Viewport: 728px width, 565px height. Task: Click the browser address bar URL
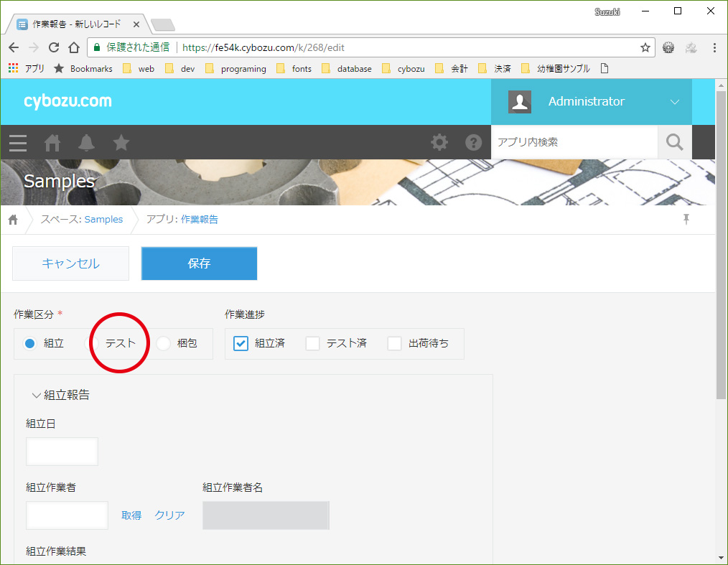tap(263, 47)
